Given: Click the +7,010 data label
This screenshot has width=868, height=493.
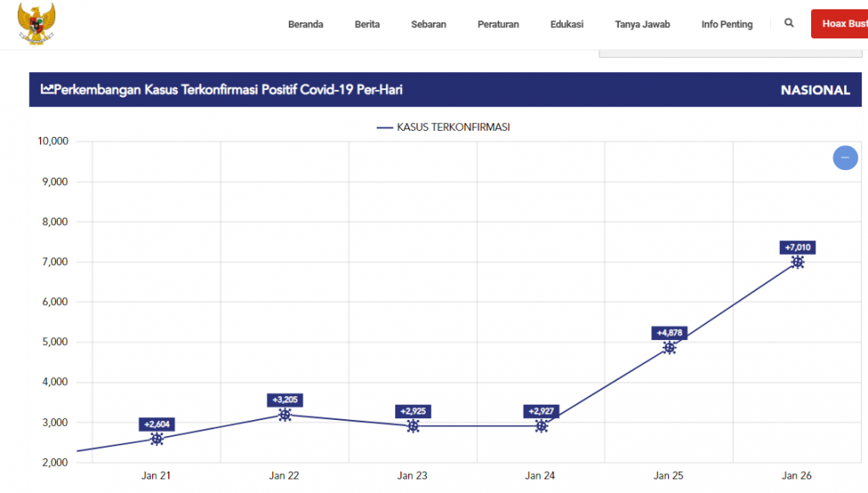Looking at the screenshot, I should 797,247.
